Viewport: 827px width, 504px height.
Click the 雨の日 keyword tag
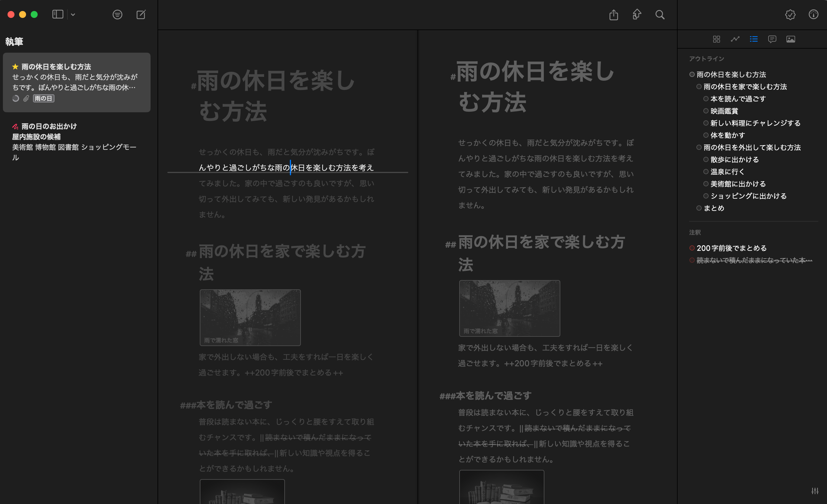click(44, 98)
